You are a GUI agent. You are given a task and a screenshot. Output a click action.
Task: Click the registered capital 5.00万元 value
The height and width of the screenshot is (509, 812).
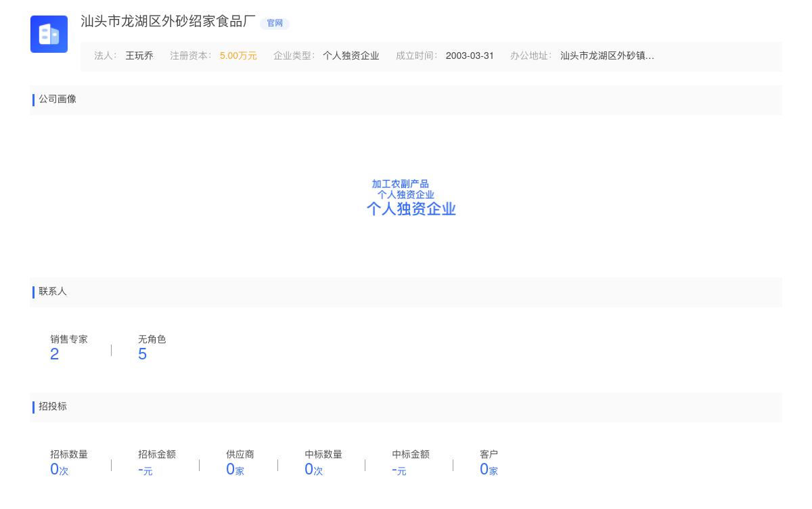tap(238, 56)
